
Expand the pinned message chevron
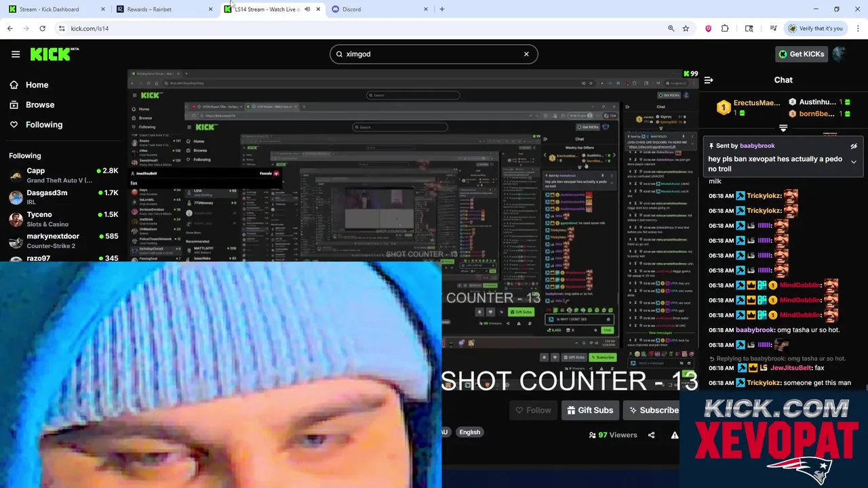click(854, 162)
